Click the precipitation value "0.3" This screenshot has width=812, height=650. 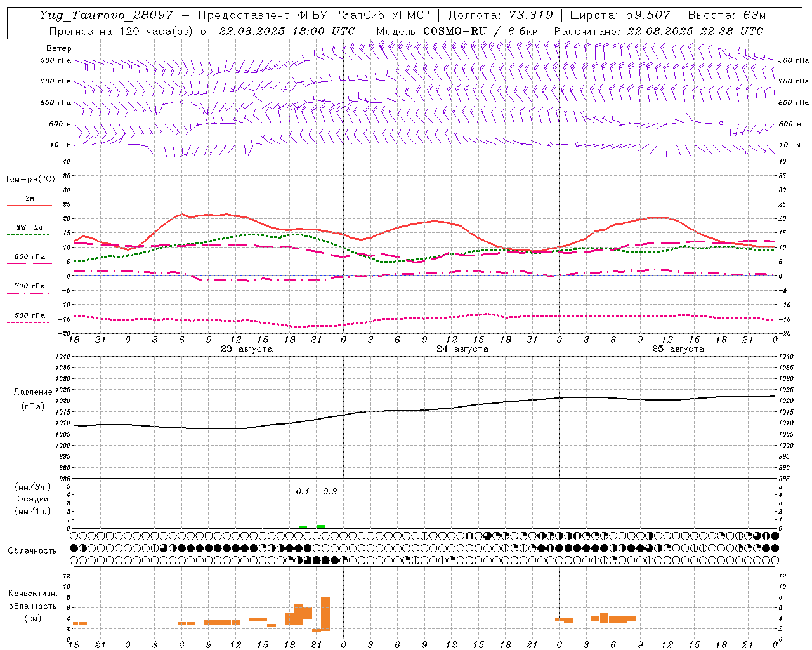[x=330, y=492]
